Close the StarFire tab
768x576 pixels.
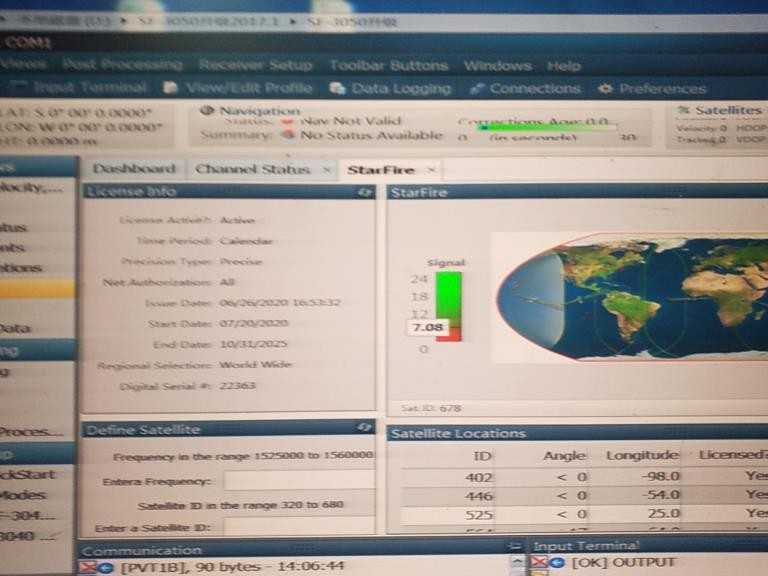pos(431,170)
